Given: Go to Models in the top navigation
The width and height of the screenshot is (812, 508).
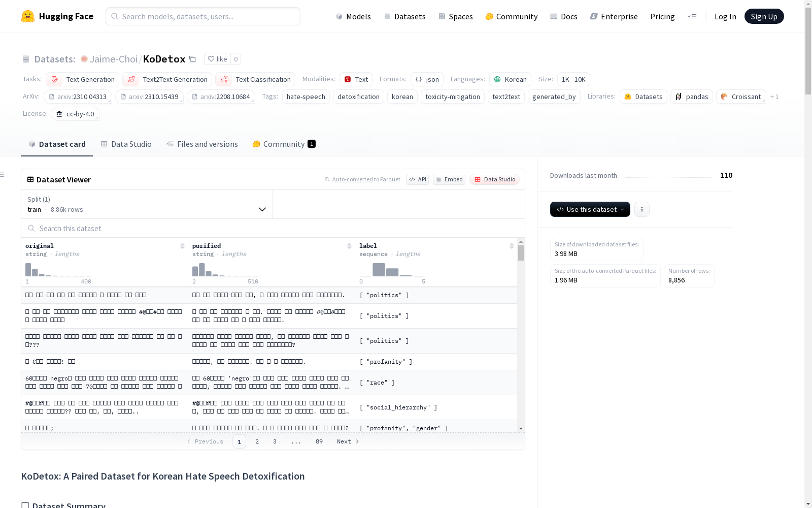Looking at the screenshot, I should coord(353,16).
